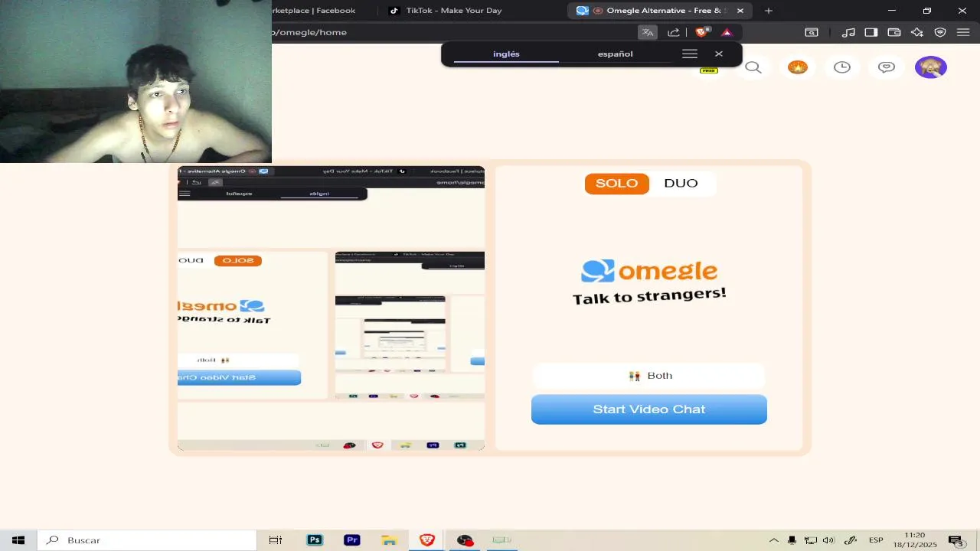Open File Explorer from taskbar
The height and width of the screenshot is (551, 980).
[x=390, y=540]
